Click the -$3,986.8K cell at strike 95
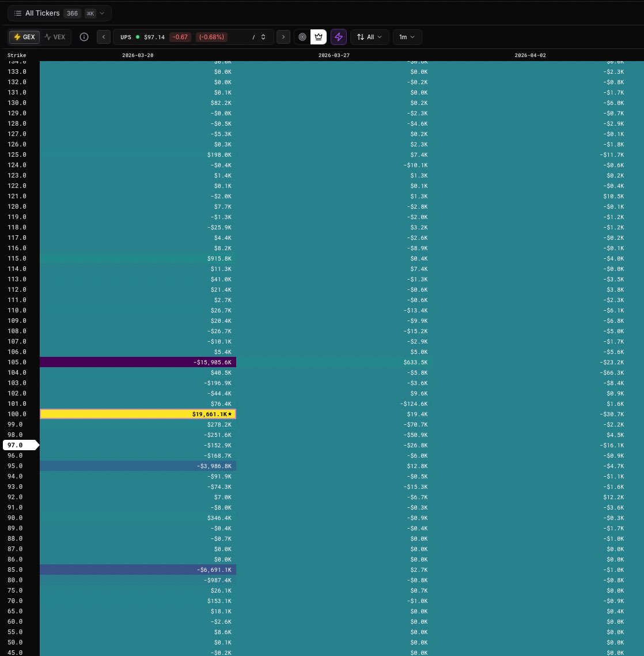The width and height of the screenshot is (644, 656). [x=138, y=466]
